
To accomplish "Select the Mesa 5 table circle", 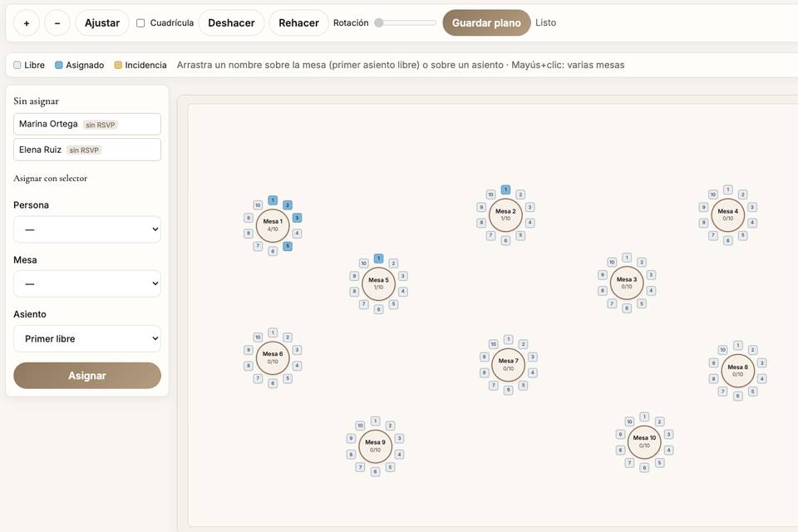I will [379, 283].
